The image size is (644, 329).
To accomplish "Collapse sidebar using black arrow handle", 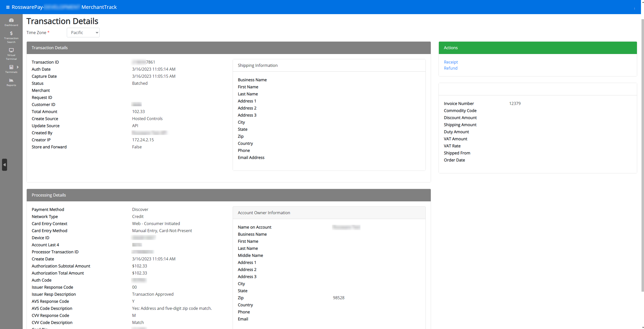I will tap(5, 165).
